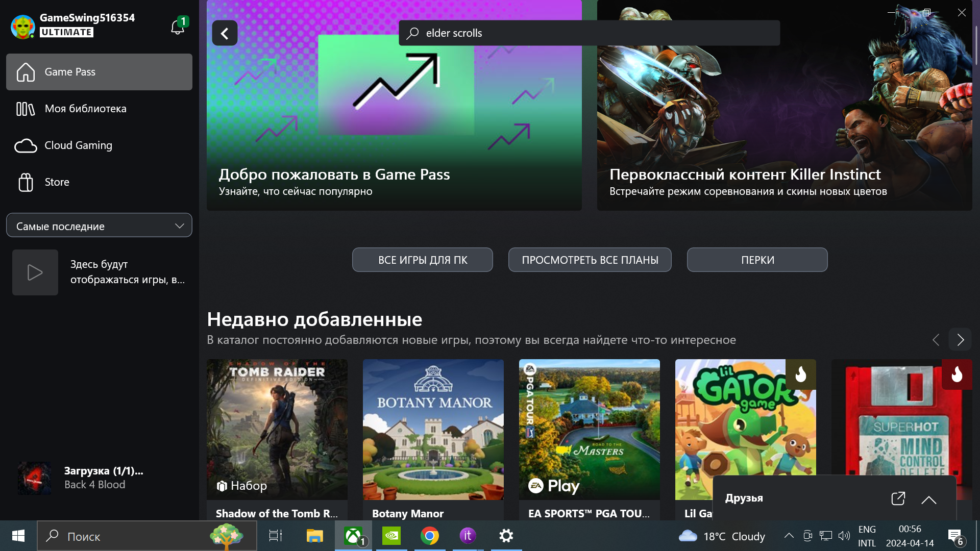Click the left carousel arrow
Image resolution: width=980 pixels, height=551 pixels.
click(x=936, y=340)
